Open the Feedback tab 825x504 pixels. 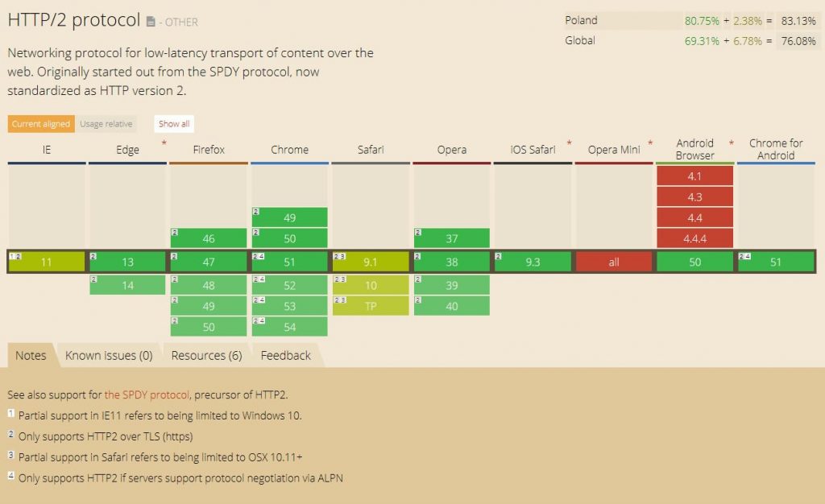[x=285, y=355]
